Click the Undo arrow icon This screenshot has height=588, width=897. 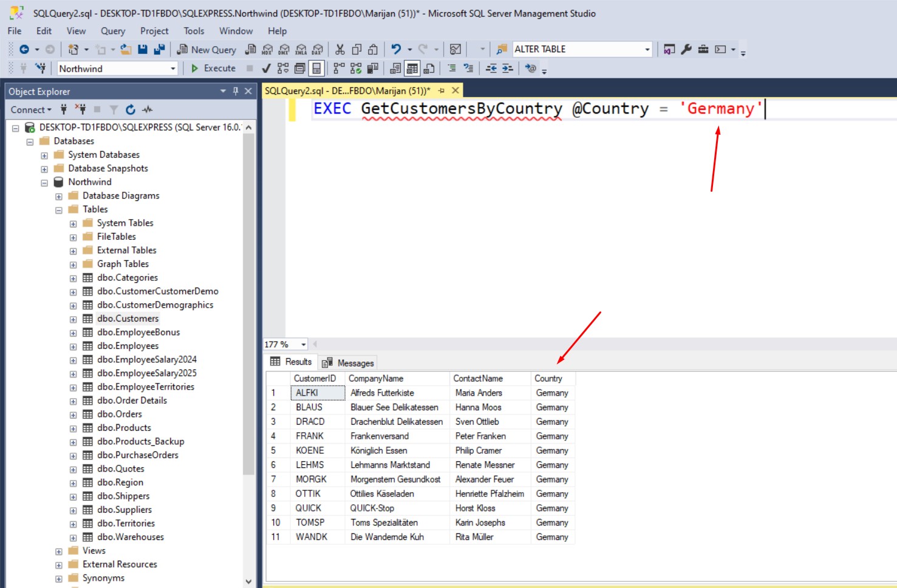396,50
